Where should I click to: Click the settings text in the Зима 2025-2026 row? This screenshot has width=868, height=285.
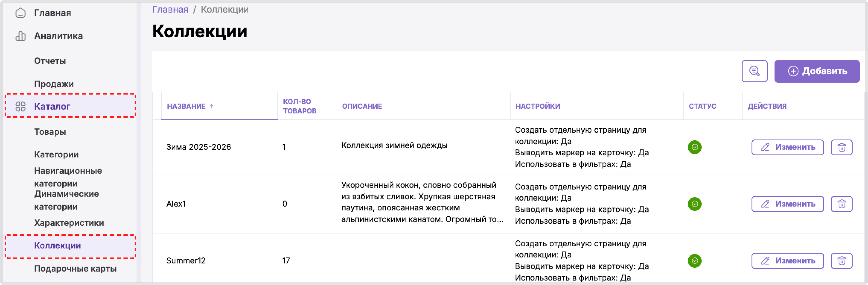tap(582, 147)
